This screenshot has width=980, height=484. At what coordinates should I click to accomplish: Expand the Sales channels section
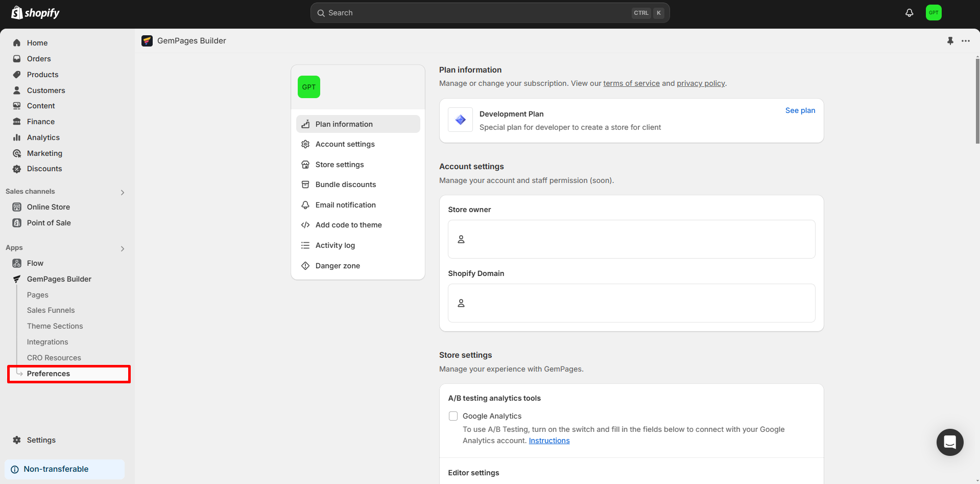point(122,193)
